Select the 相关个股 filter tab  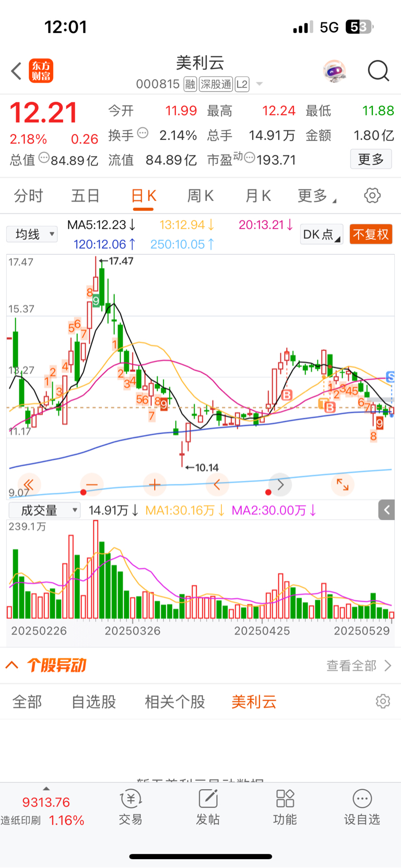(x=175, y=702)
